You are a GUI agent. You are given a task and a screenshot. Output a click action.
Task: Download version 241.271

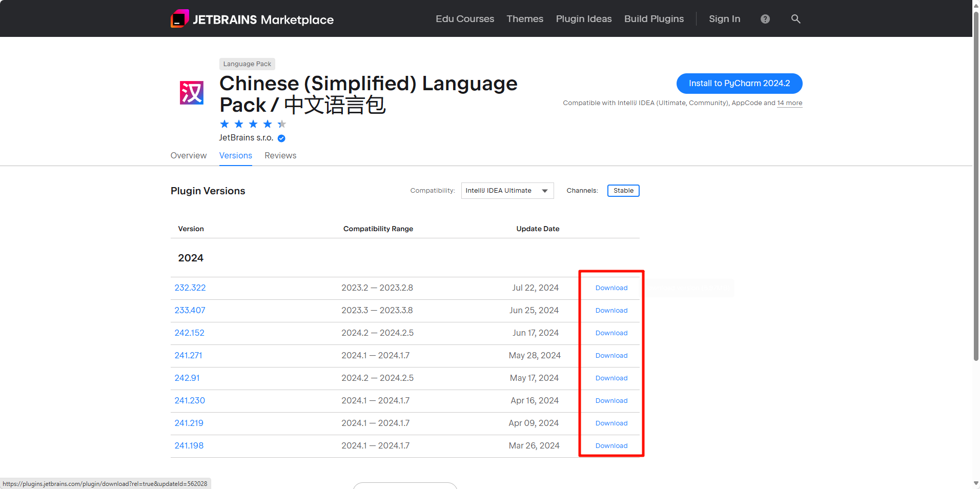point(611,356)
